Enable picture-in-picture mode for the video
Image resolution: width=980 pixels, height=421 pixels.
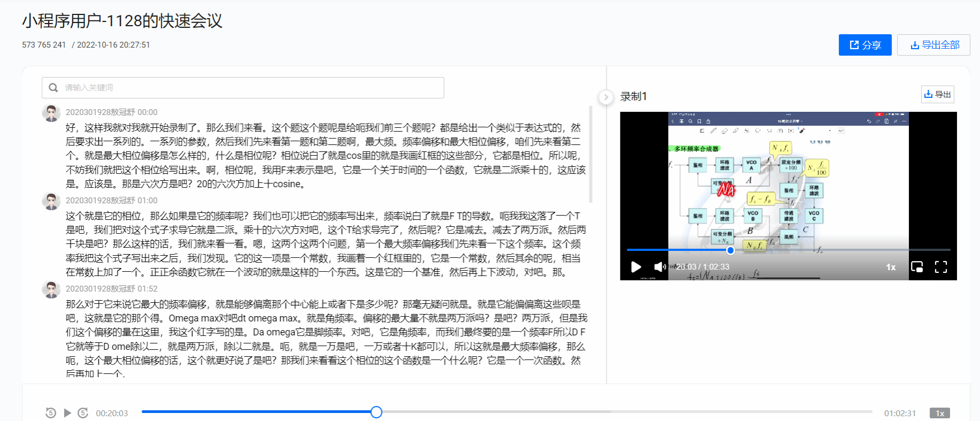click(x=917, y=267)
